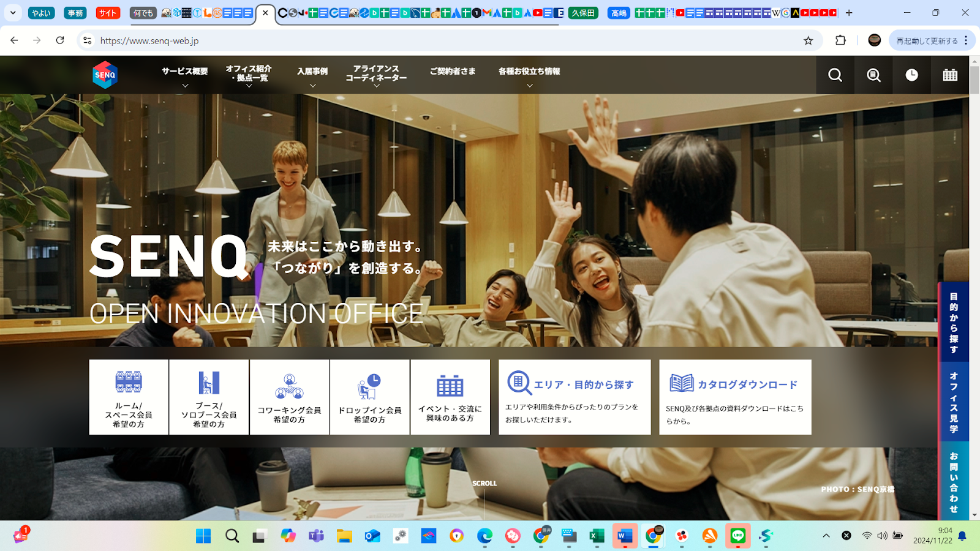
Task: Open Microsoft Teams from the taskbar
Action: click(x=316, y=536)
